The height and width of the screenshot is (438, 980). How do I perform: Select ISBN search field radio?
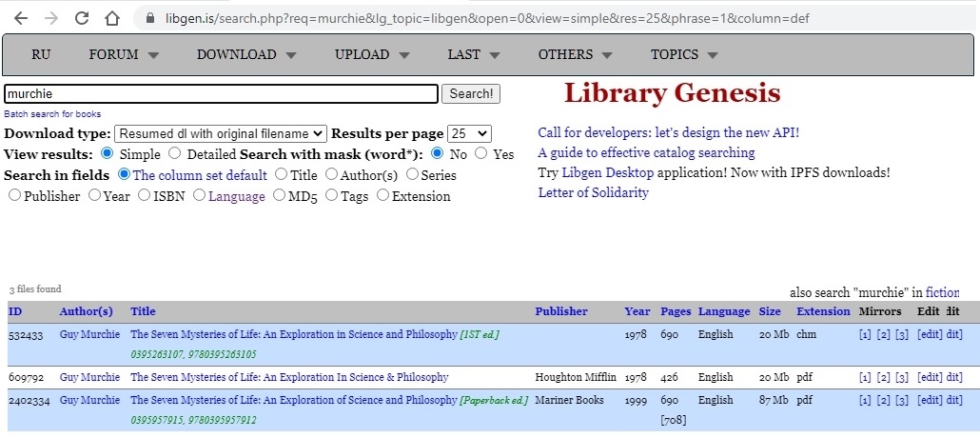point(144,195)
